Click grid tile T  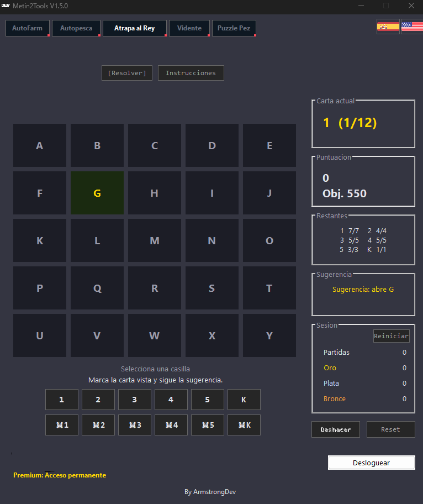(269, 288)
